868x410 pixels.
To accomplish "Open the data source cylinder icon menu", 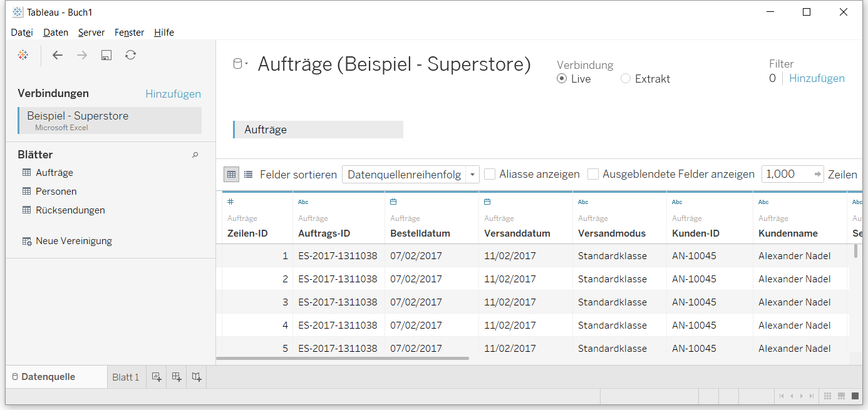I will tap(240, 64).
